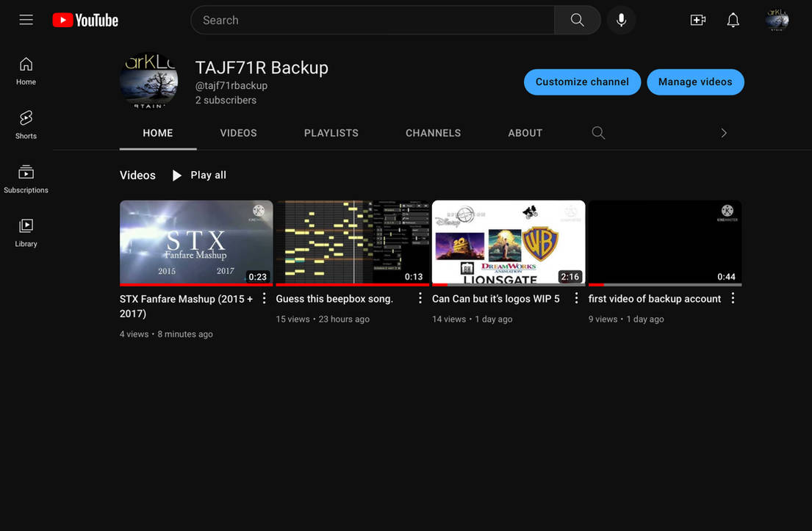The width and height of the screenshot is (812, 531).
Task: Open notifications bell
Action: point(733,20)
